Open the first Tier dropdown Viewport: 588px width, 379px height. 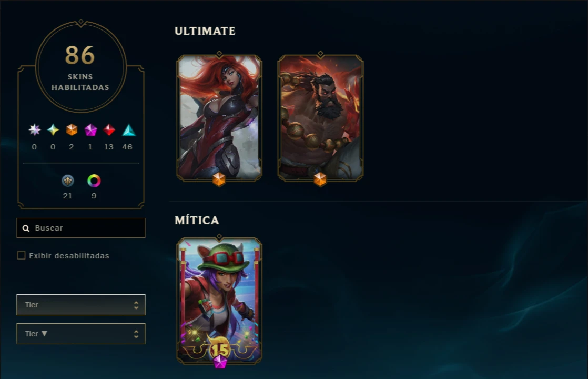[x=81, y=305]
